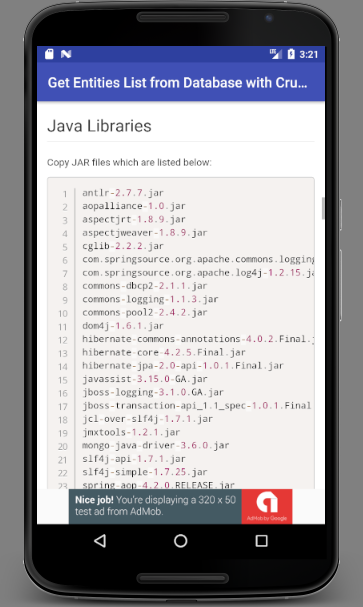
Task: Select line com.springsource.org.apache.log4j-1.2.15
Action: pyautogui.click(x=198, y=273)
